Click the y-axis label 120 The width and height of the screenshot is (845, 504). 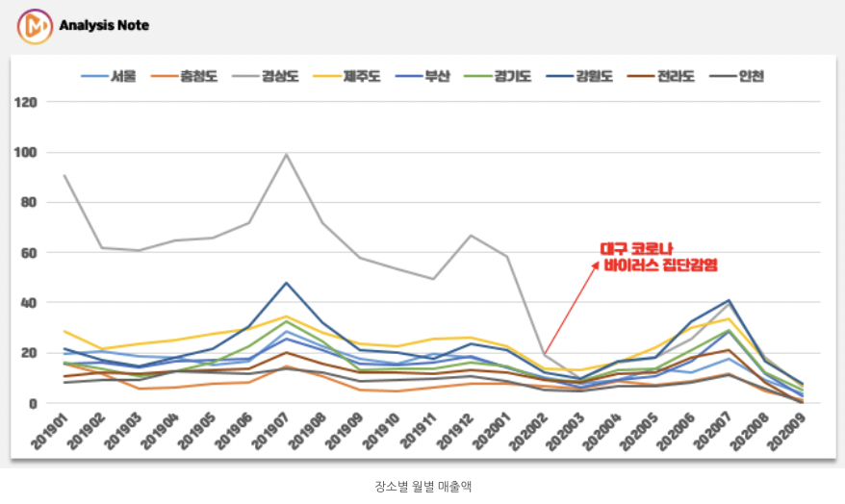[25, 102]
